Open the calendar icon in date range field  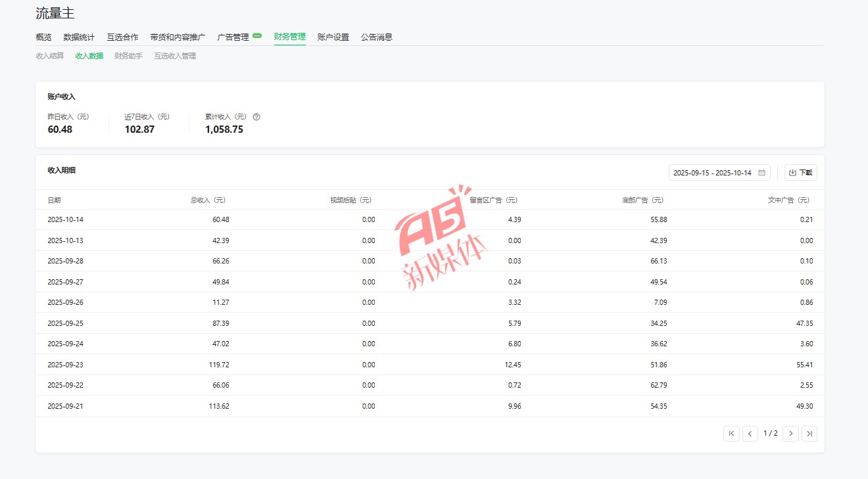[x=761, y=173]
